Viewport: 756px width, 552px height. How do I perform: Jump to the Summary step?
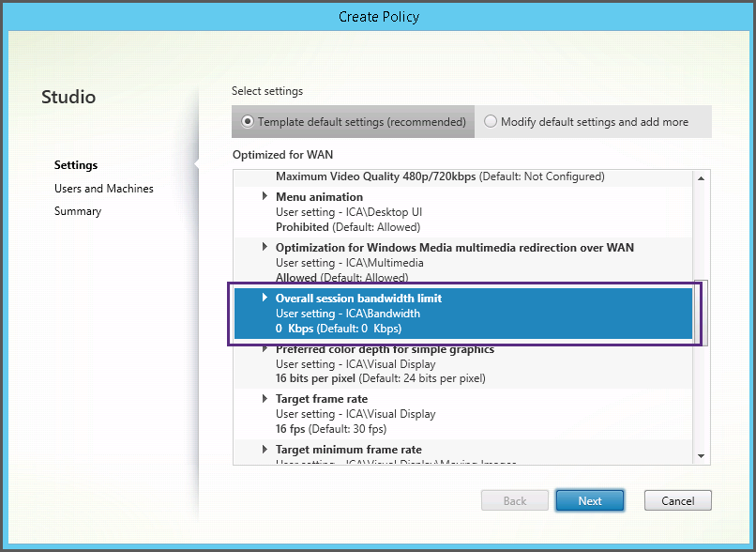pyautogui.click(x=78, y=211)
